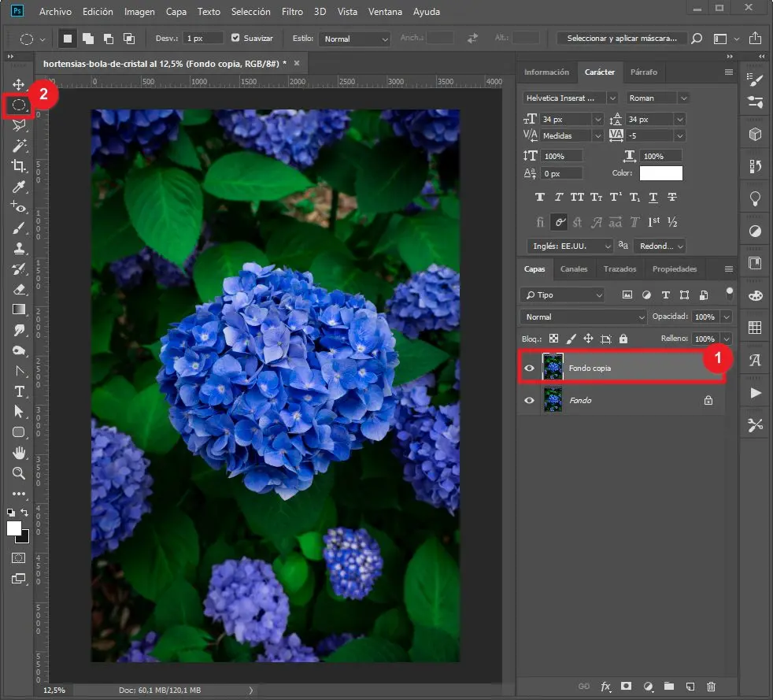The height and width of the screenshot is (700, 773).
Task: Open the Estilo dropdown set to Normal
Action: tap(355, 39)
